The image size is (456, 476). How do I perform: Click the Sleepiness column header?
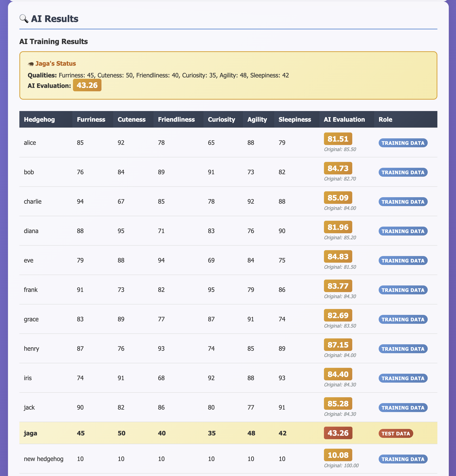(x=295, y=120)
